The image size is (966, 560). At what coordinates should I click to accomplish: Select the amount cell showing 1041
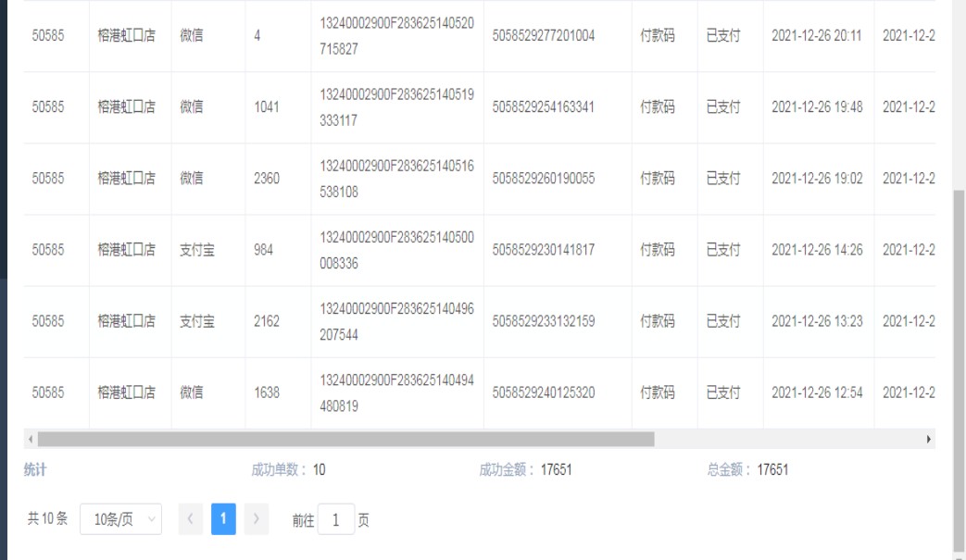click(x=266, y=107)
